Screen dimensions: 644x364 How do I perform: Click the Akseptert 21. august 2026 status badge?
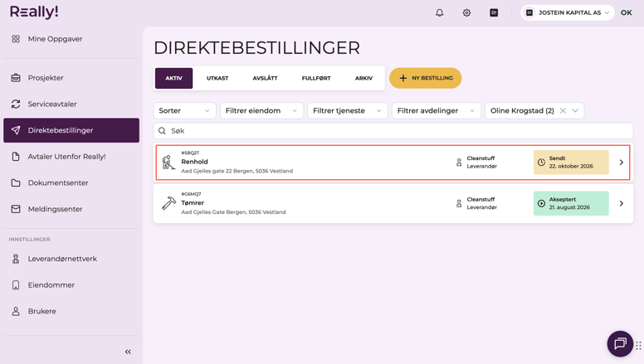click(571, 203)
